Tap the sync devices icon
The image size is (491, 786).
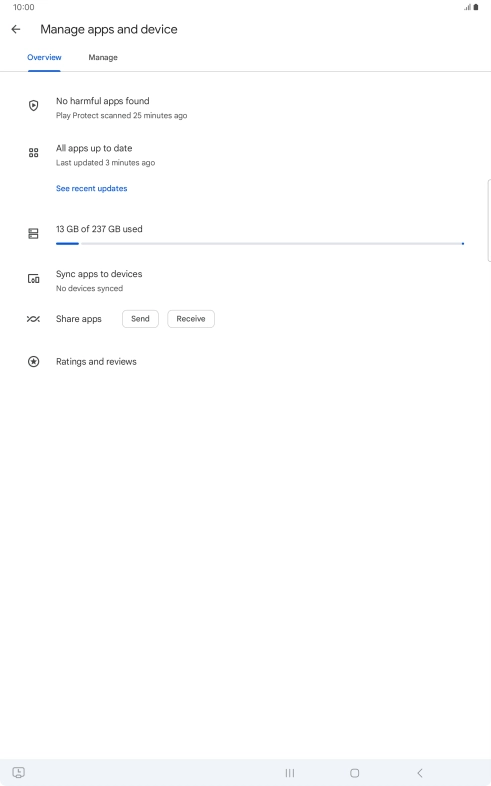coord(34,279)
